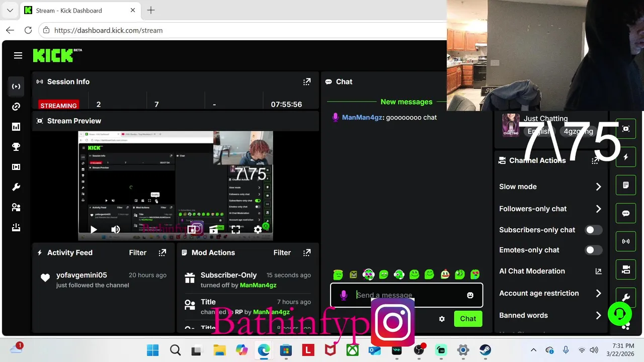The width and height of the screenshot is (644, 362).
Task: Open Activity Feed Filter
Action: [x=137, y=252]
